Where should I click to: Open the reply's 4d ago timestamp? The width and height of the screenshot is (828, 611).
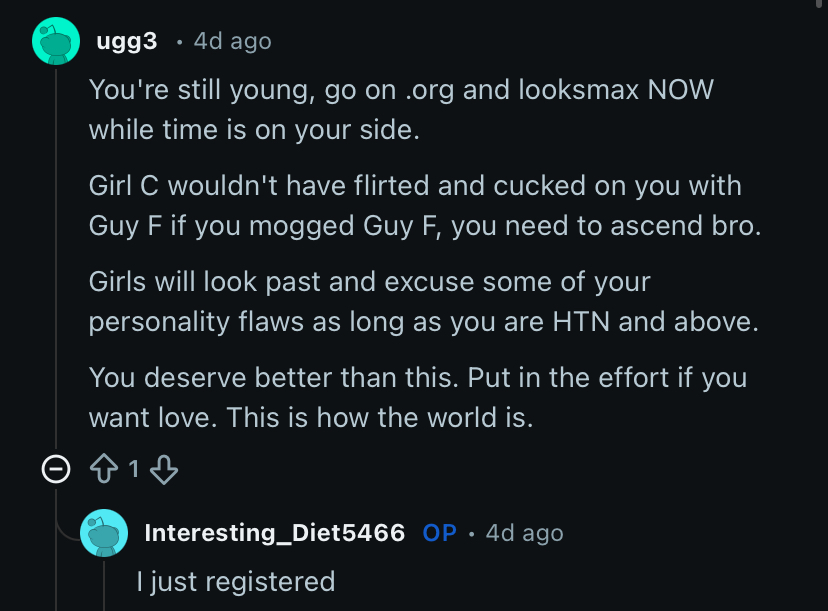click(x=524, y=533)
